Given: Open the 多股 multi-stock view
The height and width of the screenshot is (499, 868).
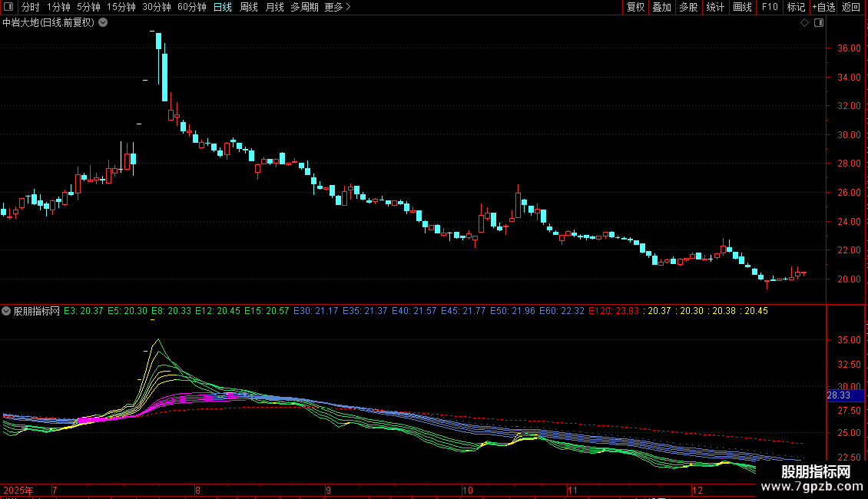Looking at the screenshot, I should coord(689,7).
